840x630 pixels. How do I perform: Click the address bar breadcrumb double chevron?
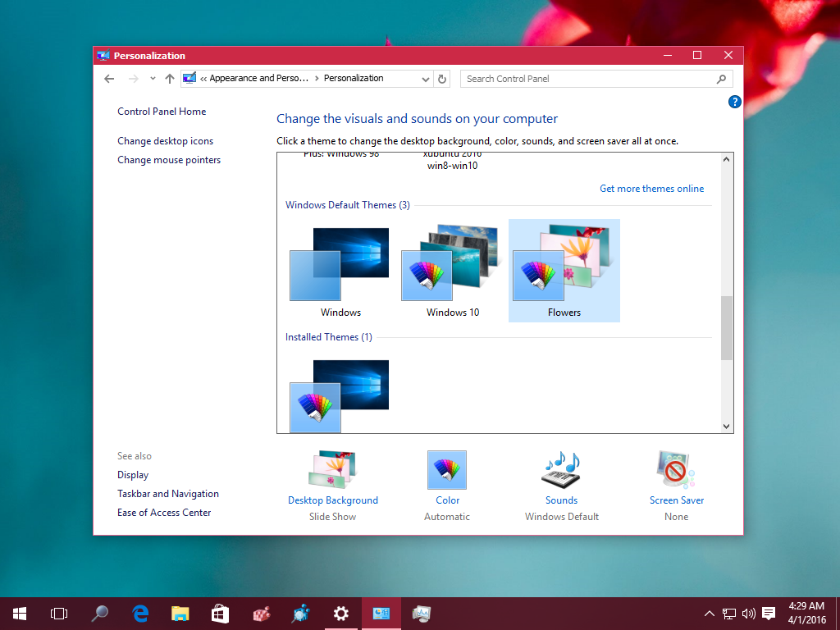pyautogui.click(x=203, y=79)
